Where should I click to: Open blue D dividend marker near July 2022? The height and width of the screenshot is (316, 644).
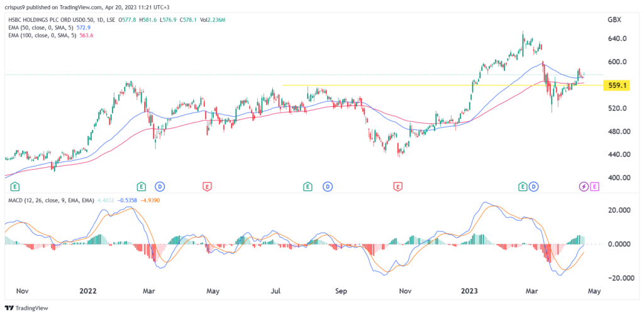point(328,187)
